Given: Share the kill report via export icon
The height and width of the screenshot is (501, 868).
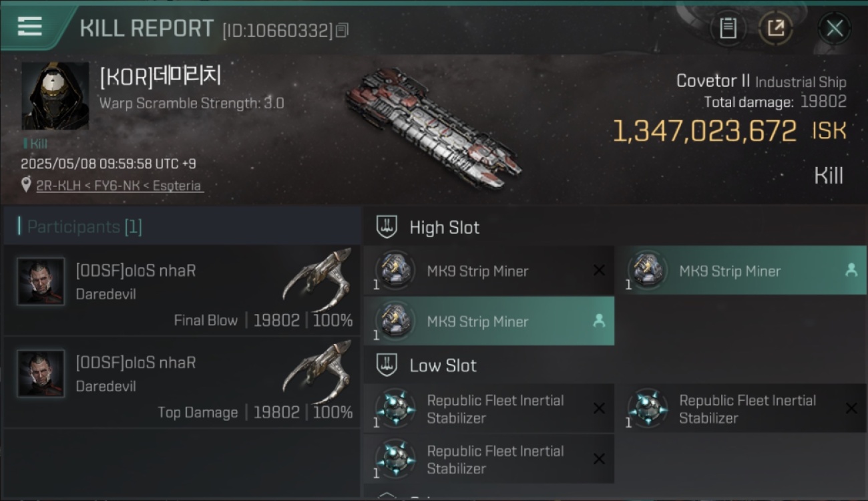Looking at the screenshot, I should 776,28.
